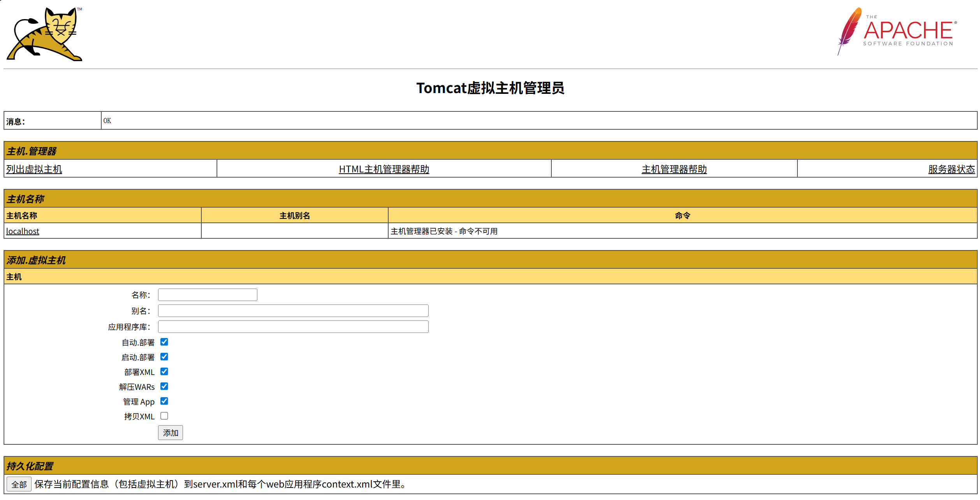Open the 列出虚拟主机 link
The height and width of the screenshot is (500, 980).
click(33, 169)
